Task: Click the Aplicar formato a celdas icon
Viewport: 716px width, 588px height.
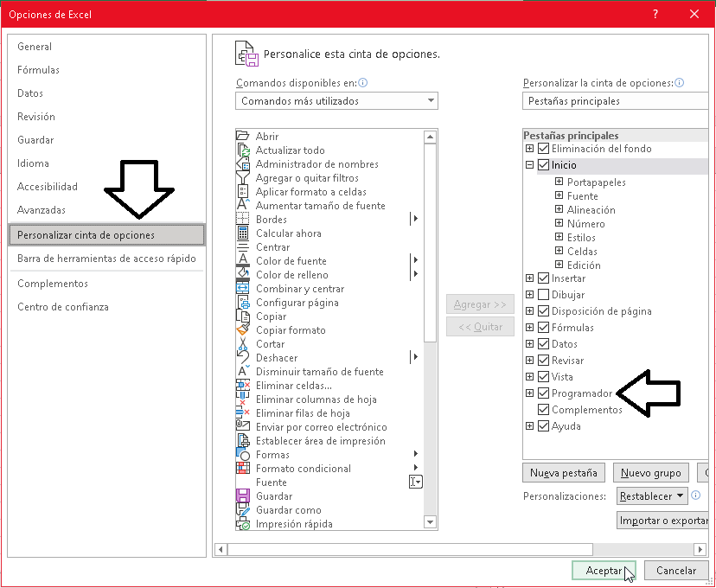Action: pyautogui.click(x=243, y=191)
